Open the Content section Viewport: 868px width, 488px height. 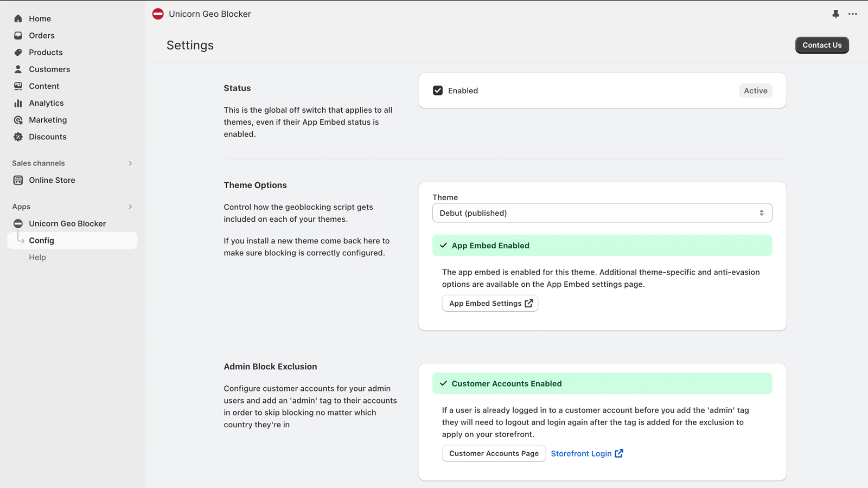click(43, 86)
